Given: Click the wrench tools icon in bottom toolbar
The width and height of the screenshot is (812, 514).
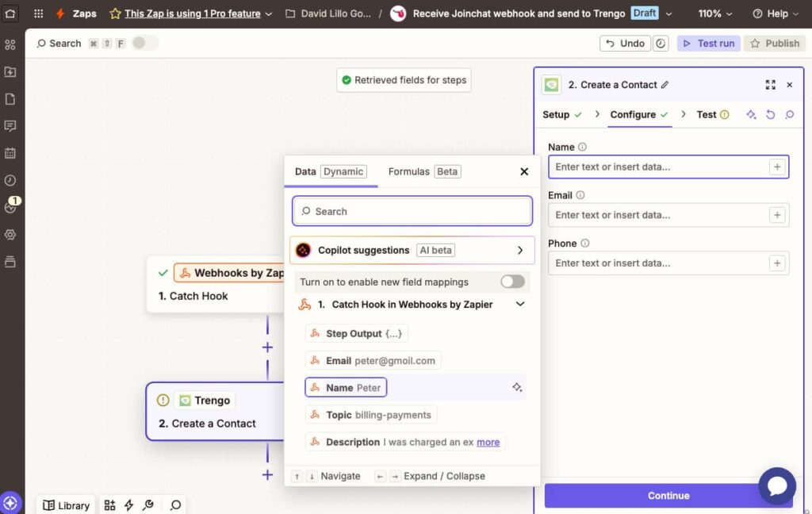Looking at the screenshot, I should pos(148,504).
